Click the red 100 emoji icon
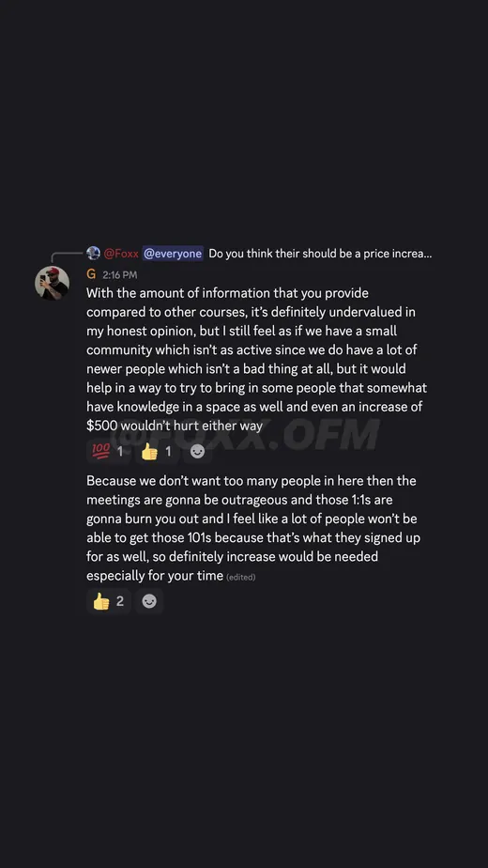Viewport: 488px width, 868px height. pos(100,452)
